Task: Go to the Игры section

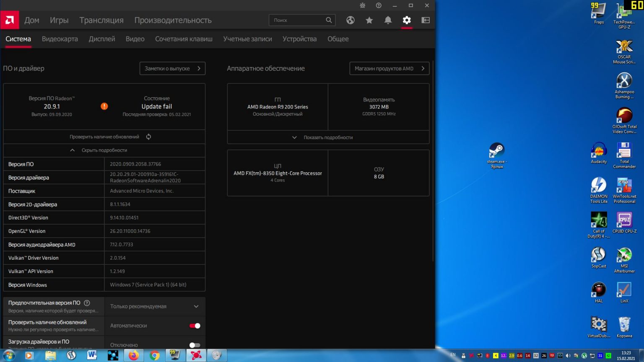Action: pos(59,20)
